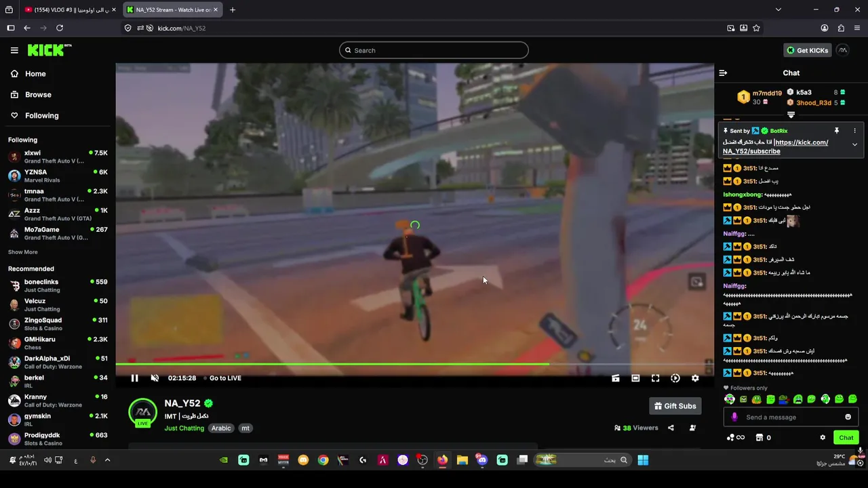Open video player settings gear
The height and width of the screenshot is (488, 868).
coord(695,378)
